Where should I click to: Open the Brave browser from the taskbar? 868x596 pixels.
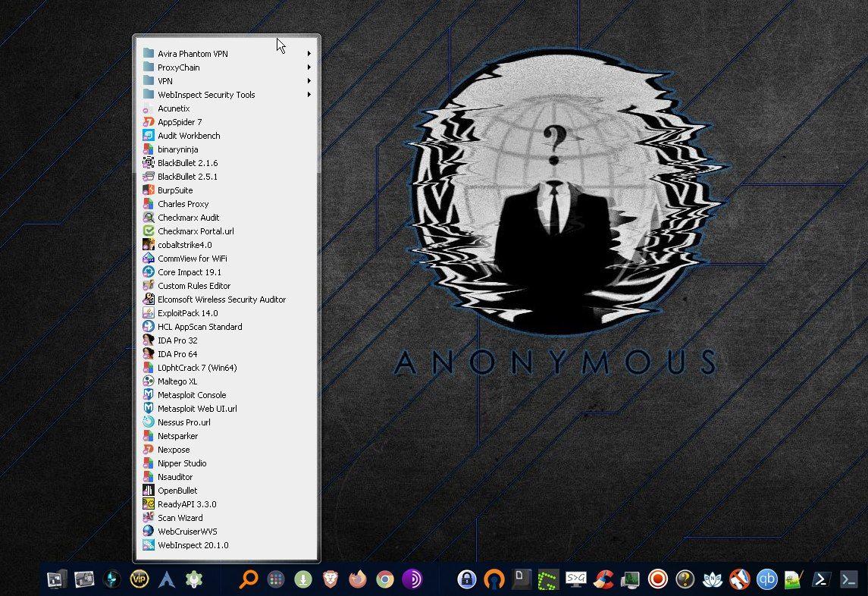pyautogui.click(x=331, y=579)
